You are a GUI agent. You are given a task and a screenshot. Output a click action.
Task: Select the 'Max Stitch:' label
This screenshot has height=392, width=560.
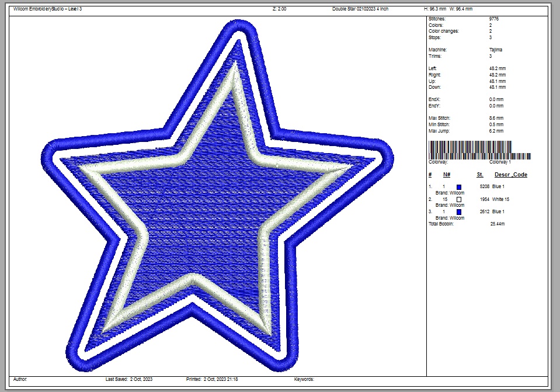point(439,118)
